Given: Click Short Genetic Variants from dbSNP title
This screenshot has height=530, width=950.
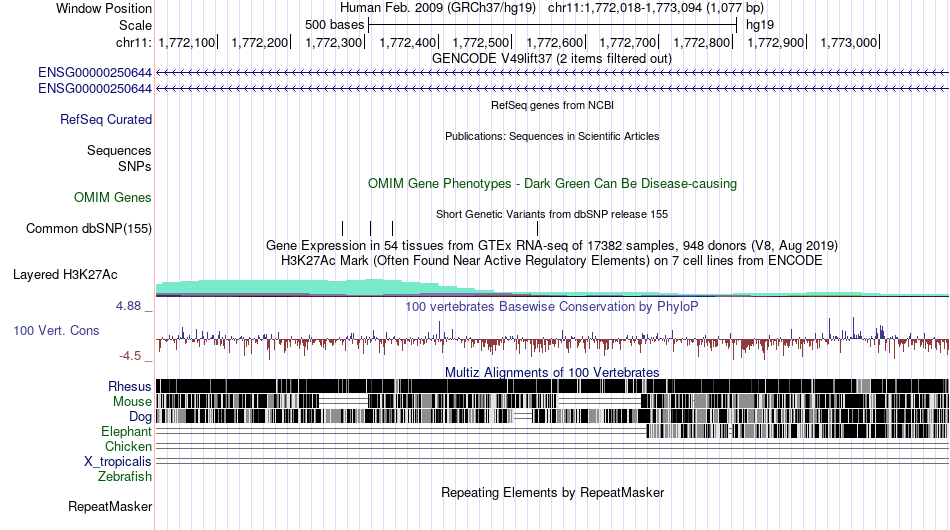Looking at the screenshot, I should click(552, 214).
